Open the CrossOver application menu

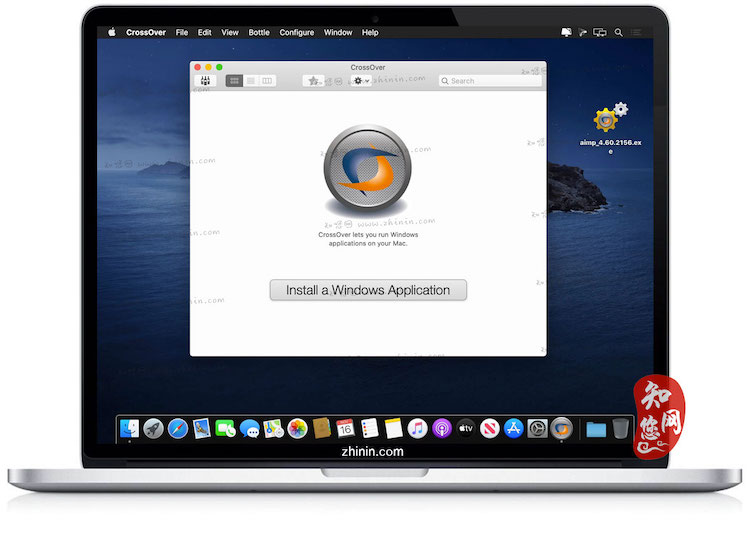(146, 32)
